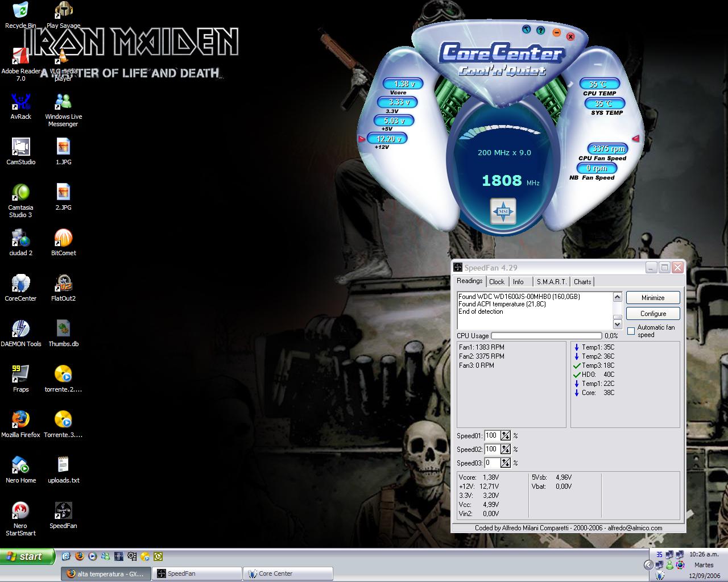
Task: Open Messenger from the Quick Launch bar
Action: pos(105,556)
